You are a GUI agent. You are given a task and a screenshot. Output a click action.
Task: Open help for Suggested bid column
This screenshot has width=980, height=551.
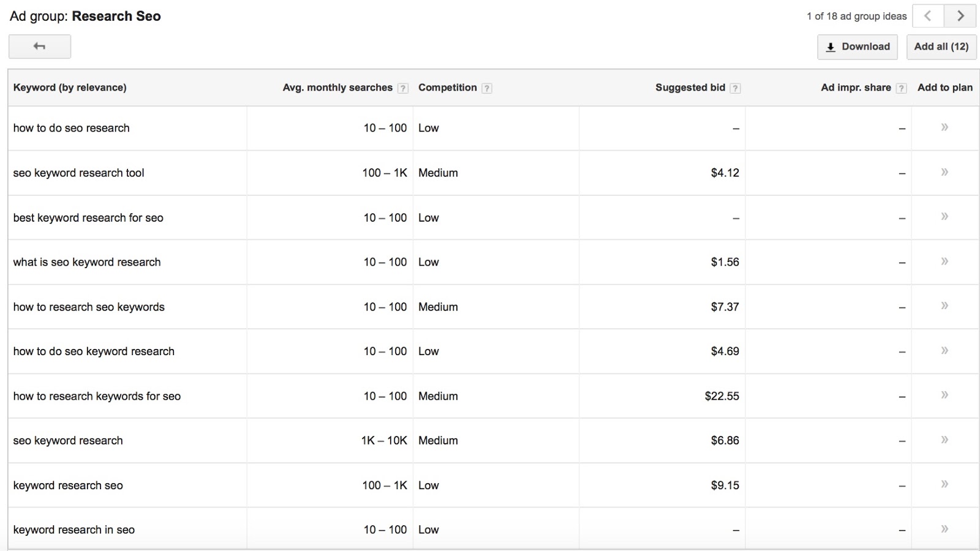(734, 88)
